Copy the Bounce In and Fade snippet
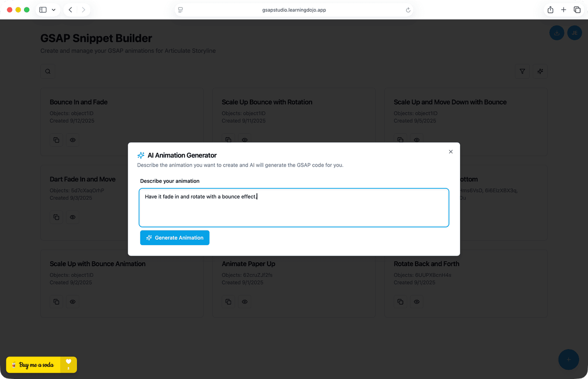The image size is (588, 379). click(56, 140)
